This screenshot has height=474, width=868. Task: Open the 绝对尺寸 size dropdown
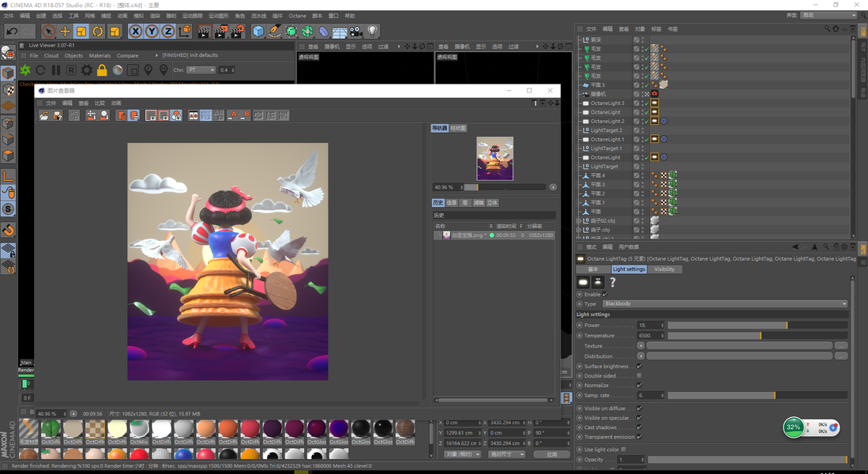[x=507, y=454]
